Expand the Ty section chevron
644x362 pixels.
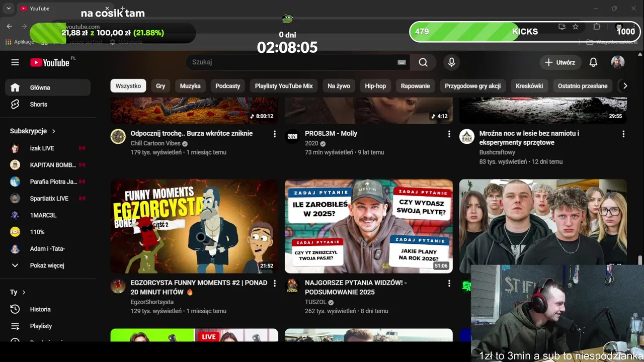24,292
